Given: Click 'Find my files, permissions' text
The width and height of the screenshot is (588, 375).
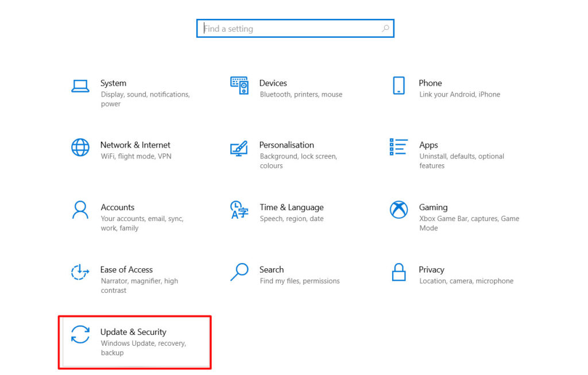Looking at the screenshot, I should (300, 281).
